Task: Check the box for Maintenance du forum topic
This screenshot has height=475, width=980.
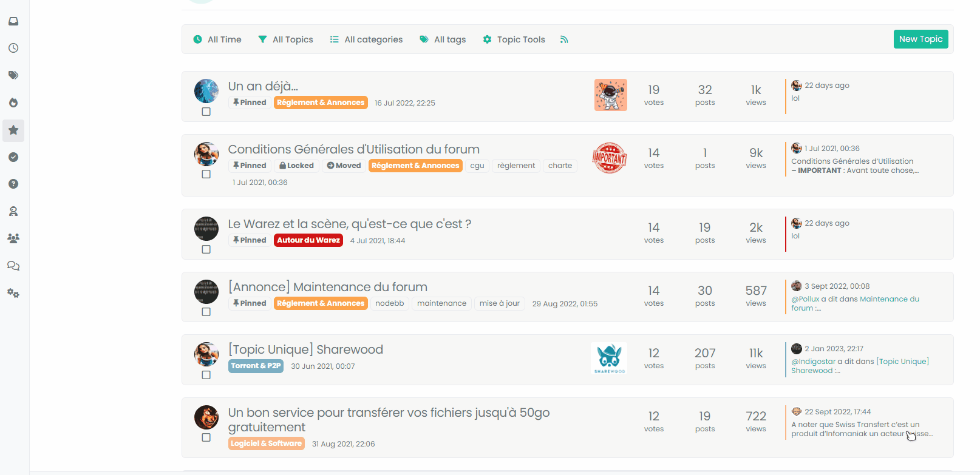Action: 206,312
